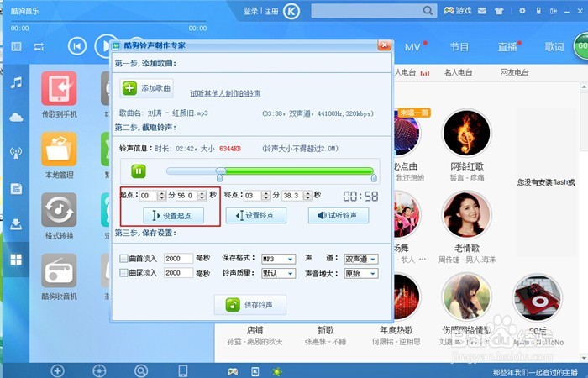Close the ringtone maker dialog
Viewport: 588px width, 378px height.
[385, 45]
